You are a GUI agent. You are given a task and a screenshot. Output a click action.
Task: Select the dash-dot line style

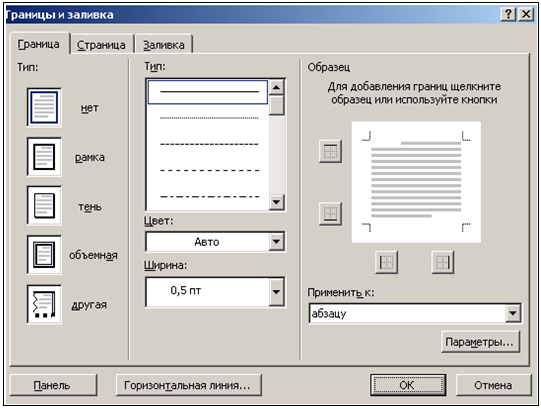(208, 197)
